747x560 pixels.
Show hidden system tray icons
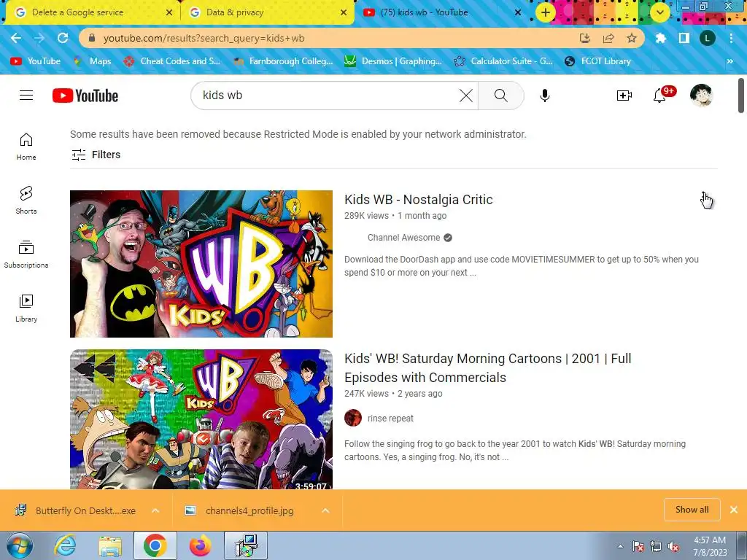[x=620, y=546]
